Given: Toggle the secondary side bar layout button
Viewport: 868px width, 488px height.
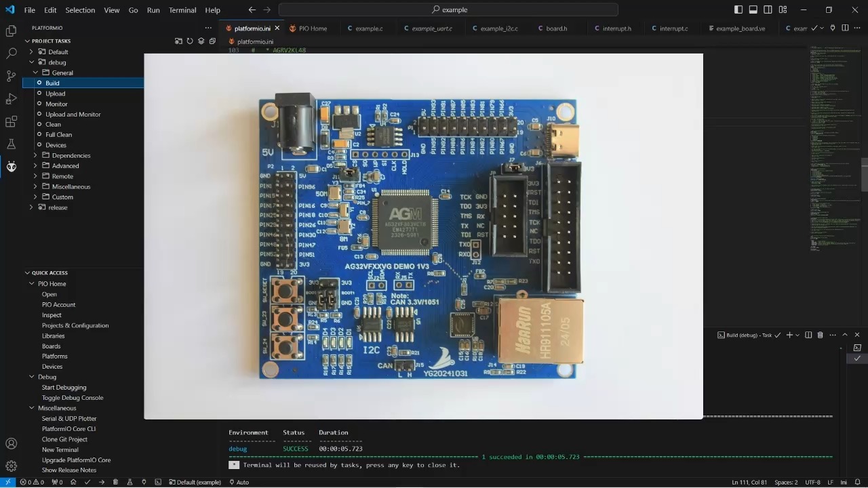Looking at the screenshot, I should [768, 9].
